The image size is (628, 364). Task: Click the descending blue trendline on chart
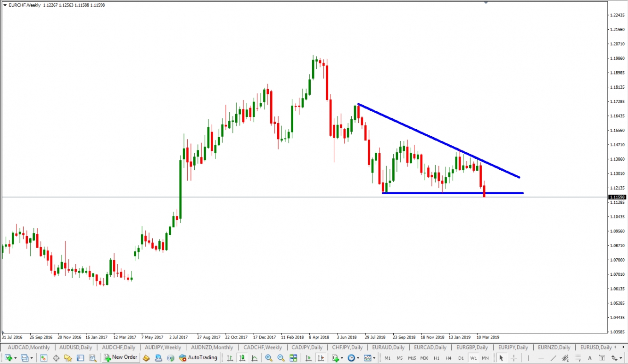438,141
